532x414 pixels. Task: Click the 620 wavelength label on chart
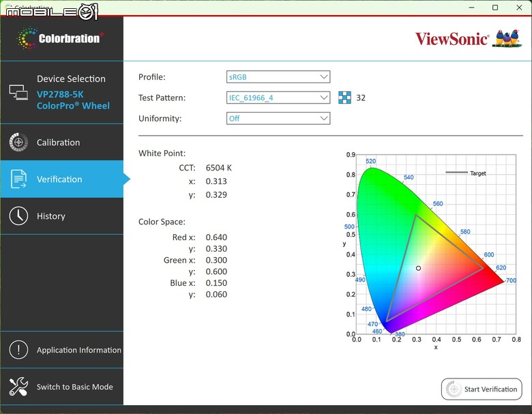click(501, 267)
